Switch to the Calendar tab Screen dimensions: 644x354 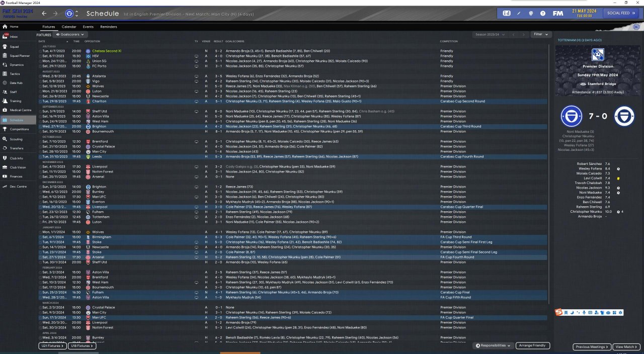(69, 27)
